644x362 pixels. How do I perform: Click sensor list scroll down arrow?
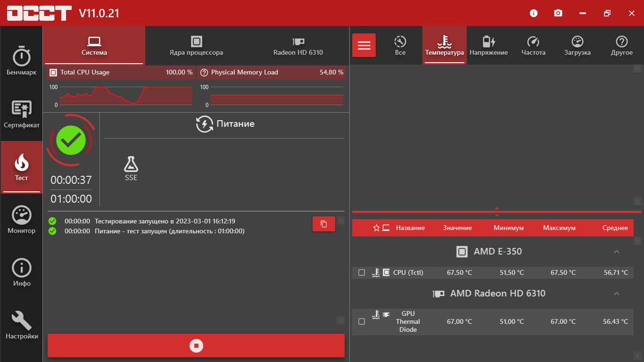point(637,355)
